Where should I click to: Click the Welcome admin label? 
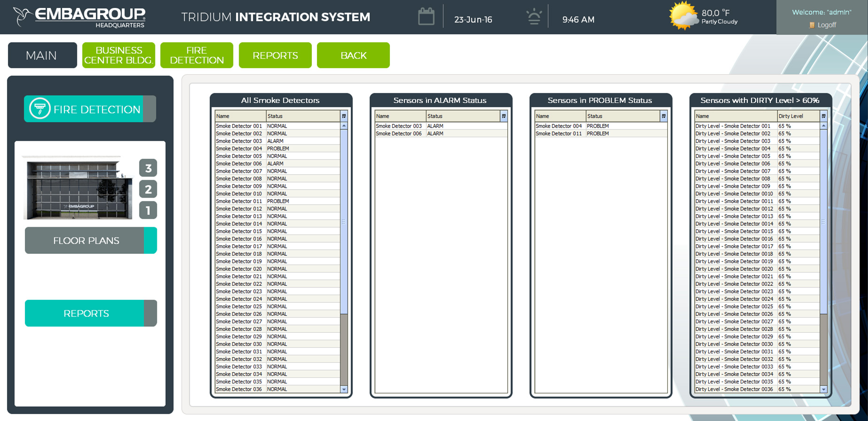[x=821, y=12]
